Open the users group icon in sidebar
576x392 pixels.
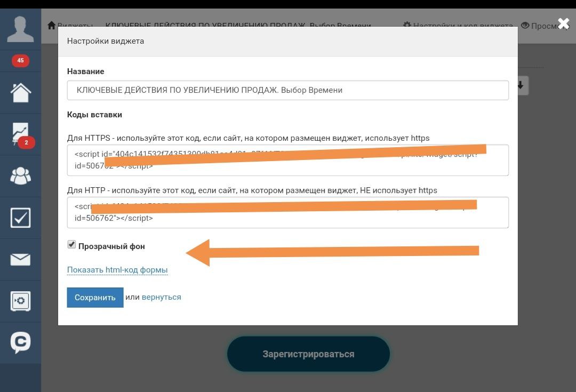[x=21, y=175]
